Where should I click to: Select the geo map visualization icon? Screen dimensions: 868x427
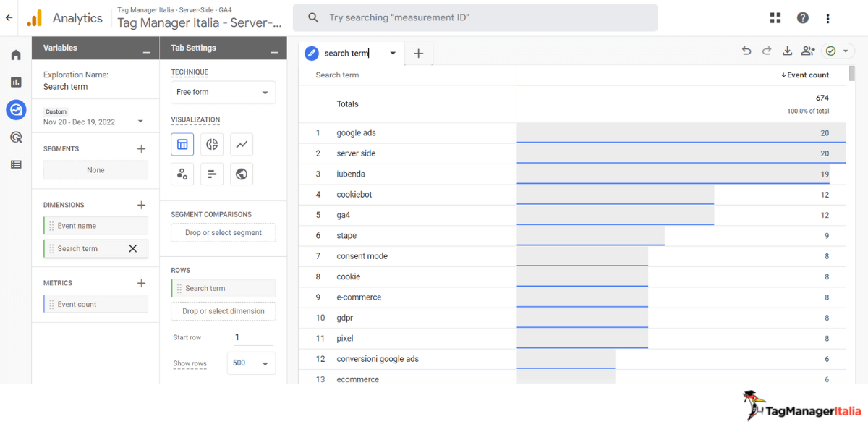tap(242, 174)
